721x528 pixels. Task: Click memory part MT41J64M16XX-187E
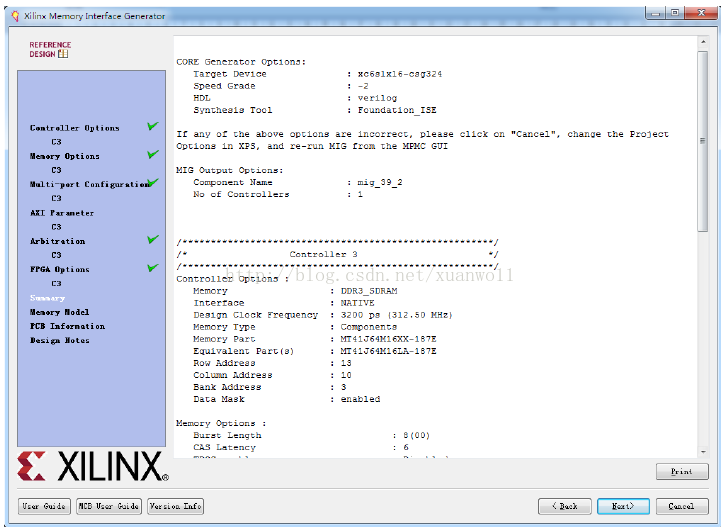(x=389, y=339)
